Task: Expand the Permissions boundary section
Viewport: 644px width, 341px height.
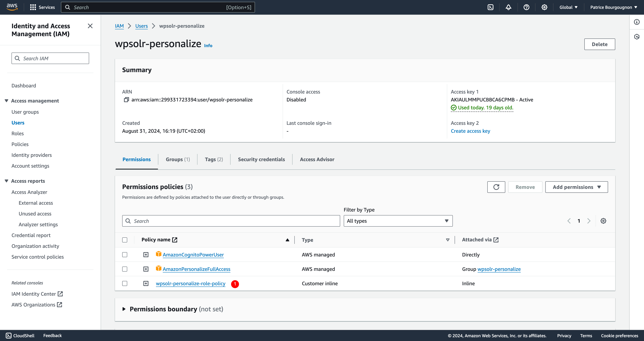Action: 124,309
